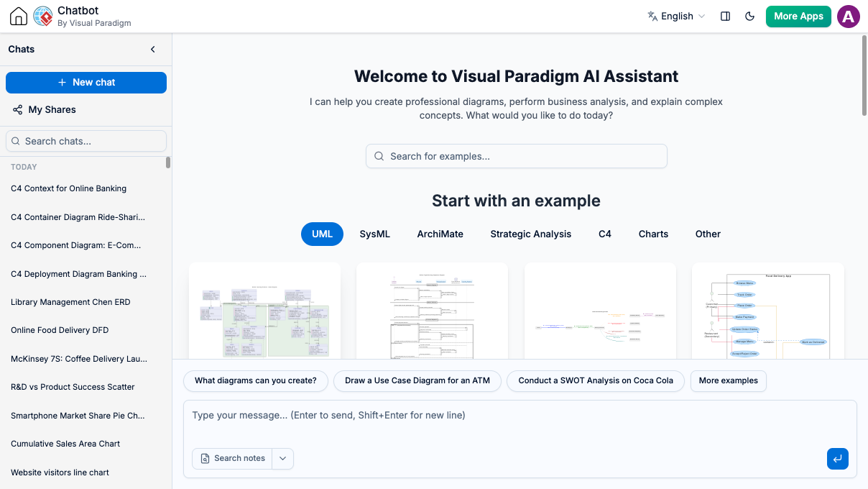Start a New chat
Screen dimensions: 868x489
click(x=86, y=83)
